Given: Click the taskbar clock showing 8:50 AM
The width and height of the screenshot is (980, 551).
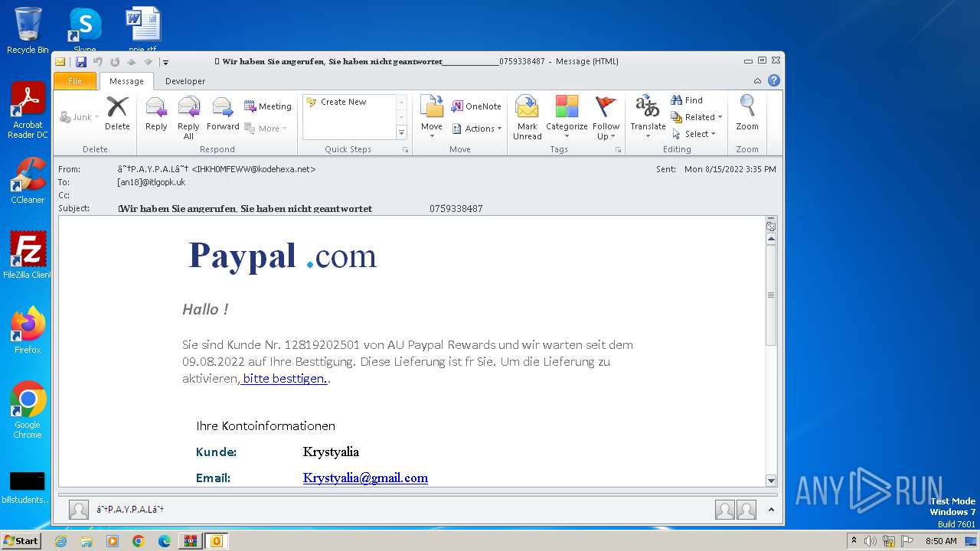Looking at the screenshot, I should click(941, 541).
